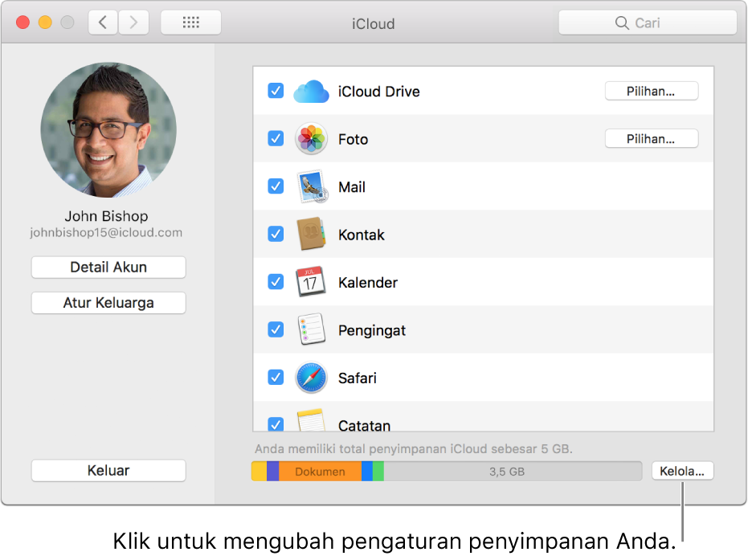Screen dimensions: 748x560
Task: Click the iCloud Drive cloud icon
Action: [x=311, y=91]
